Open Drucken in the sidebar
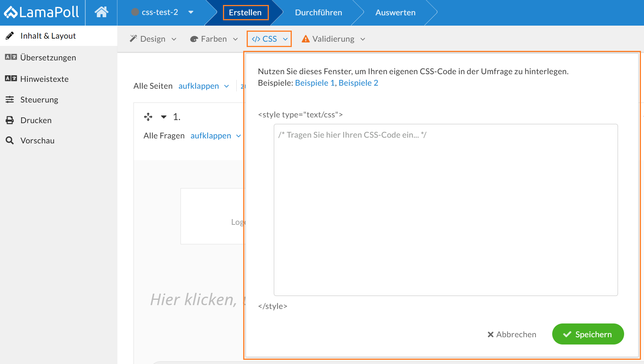 [x=36, y=120]
